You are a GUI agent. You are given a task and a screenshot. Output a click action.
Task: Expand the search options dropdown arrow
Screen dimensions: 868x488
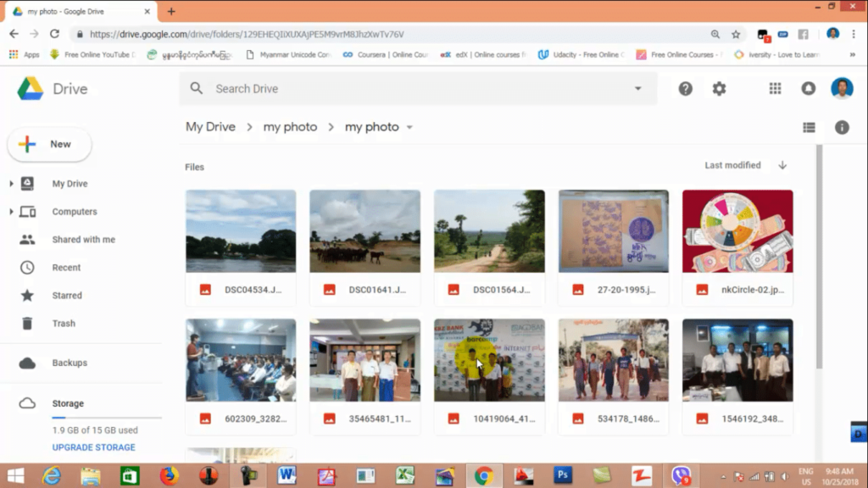637,88
